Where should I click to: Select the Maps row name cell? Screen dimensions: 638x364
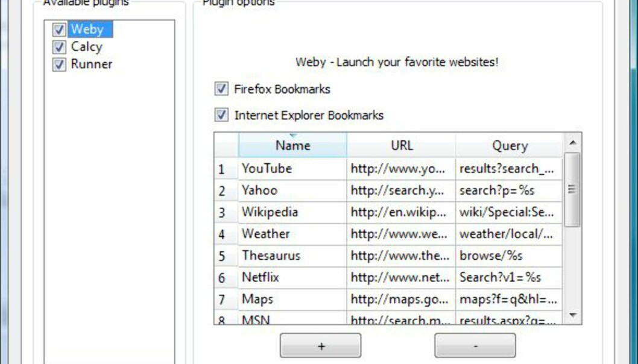pyautogui.click(x=292, y=300)
